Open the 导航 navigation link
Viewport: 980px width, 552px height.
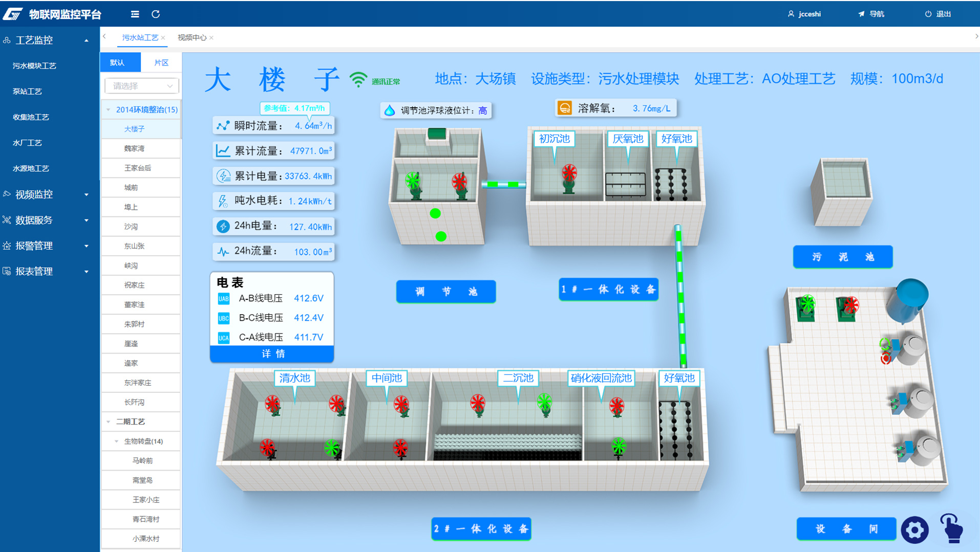click(x=871, y=14)
